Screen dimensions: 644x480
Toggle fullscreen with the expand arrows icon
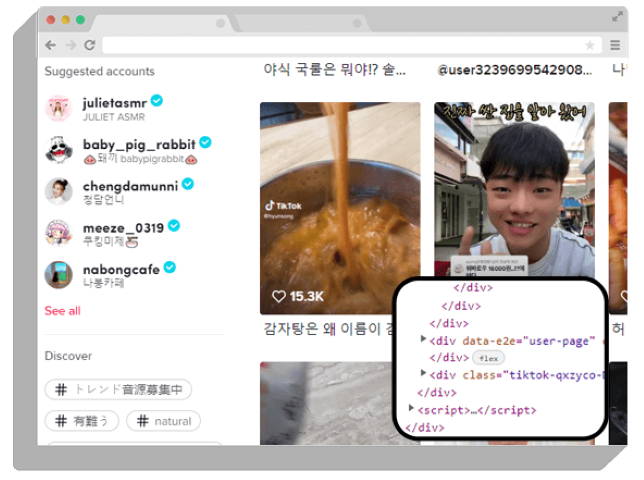(617, 17)
